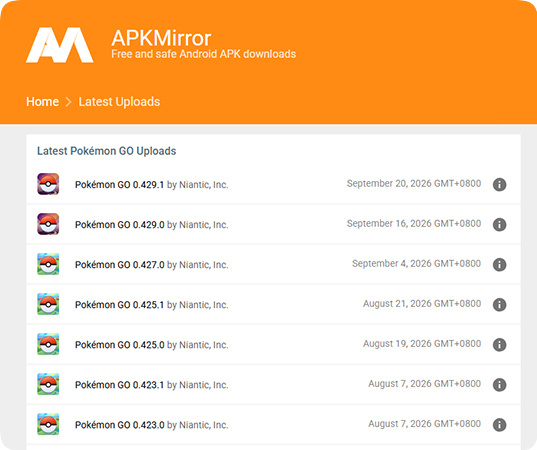
Task: Open Pokémon GO 0.425.1 release link
Action: (x=120, y=305)
